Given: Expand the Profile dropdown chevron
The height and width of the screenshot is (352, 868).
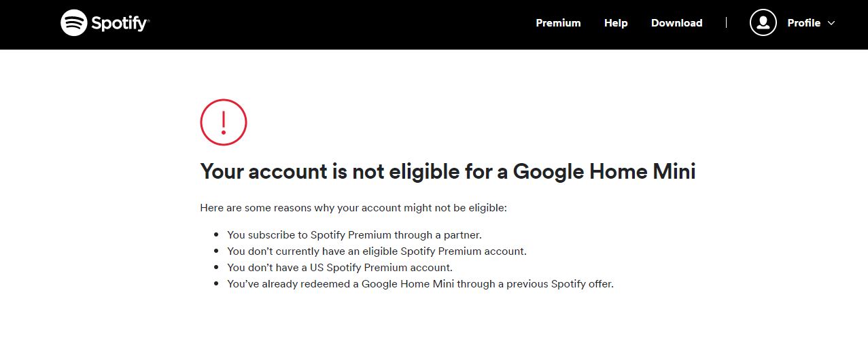Looking at the screenshot, I should [831, 23].
